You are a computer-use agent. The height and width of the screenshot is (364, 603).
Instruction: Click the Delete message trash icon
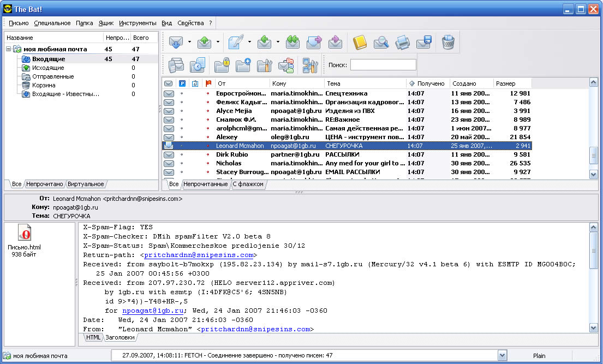point(448,42)
